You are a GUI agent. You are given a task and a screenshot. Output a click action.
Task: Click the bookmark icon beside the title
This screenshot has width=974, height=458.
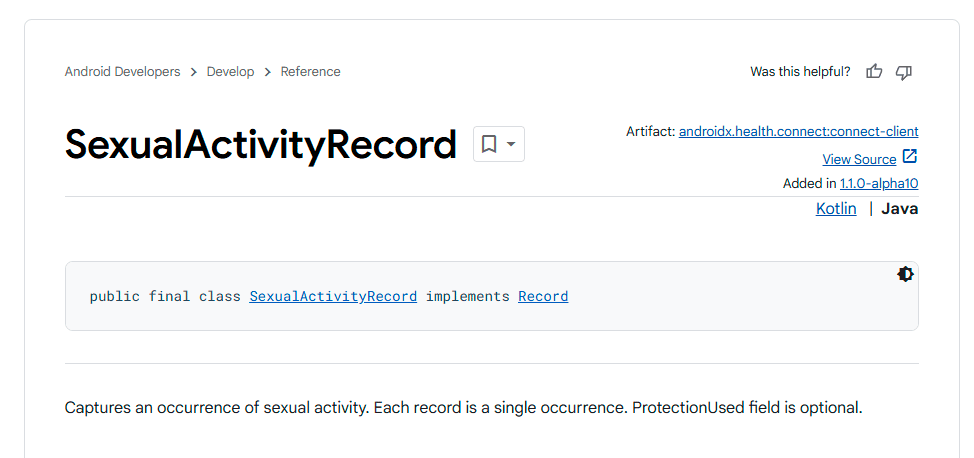pyautogui.click(x=489, y=144)
